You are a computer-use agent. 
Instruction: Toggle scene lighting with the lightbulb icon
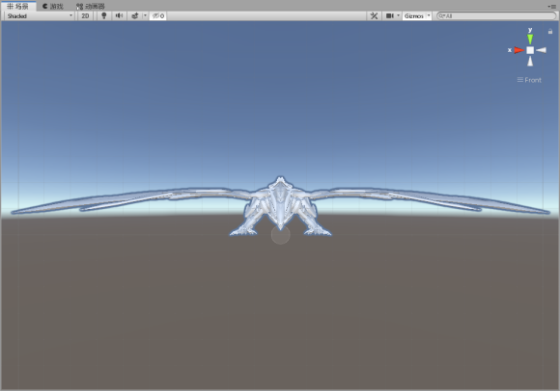pyautogui.click(x=104, y=16)
